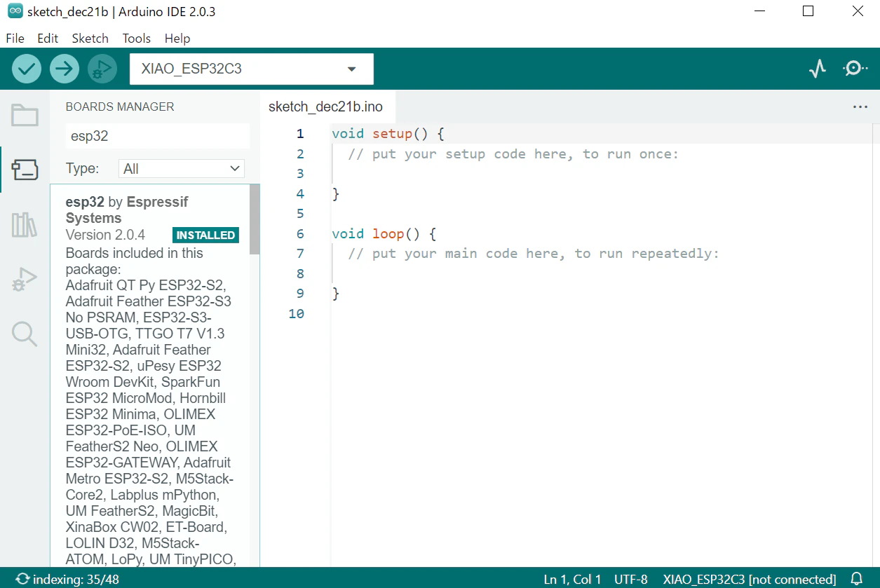Viewport: 880px width, 588px height.
Task: Click the Version 2.0.4 text
Action: point(105,235)
